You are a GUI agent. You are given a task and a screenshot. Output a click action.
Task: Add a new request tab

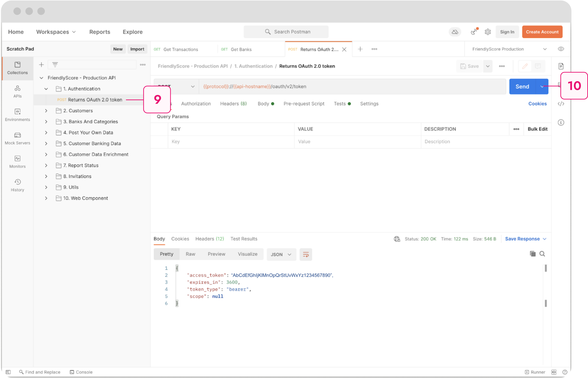[x=360, y=49]
